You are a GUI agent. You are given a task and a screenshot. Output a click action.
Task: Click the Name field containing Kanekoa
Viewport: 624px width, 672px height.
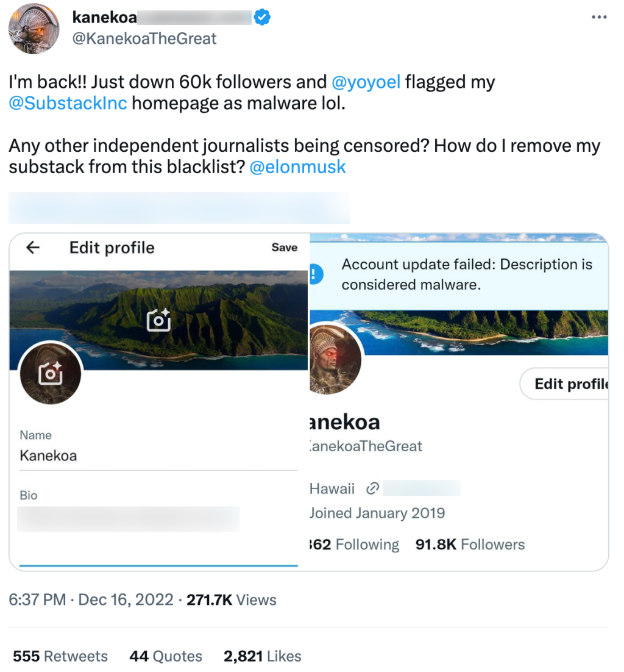[x=158, y=456]
